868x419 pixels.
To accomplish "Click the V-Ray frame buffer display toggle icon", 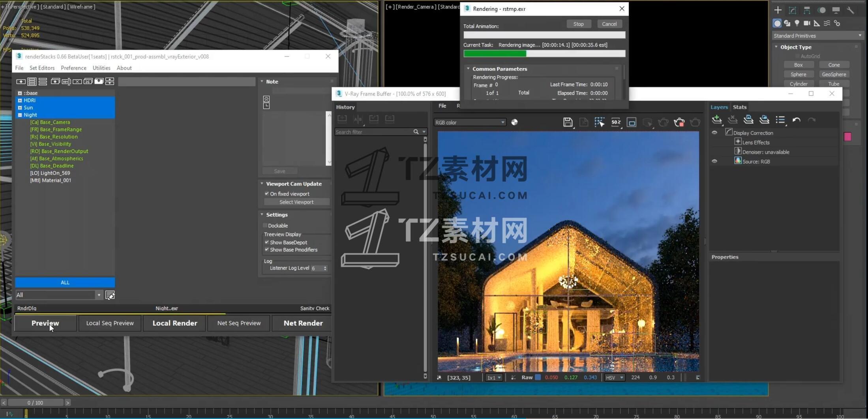I will coord(632,122).
